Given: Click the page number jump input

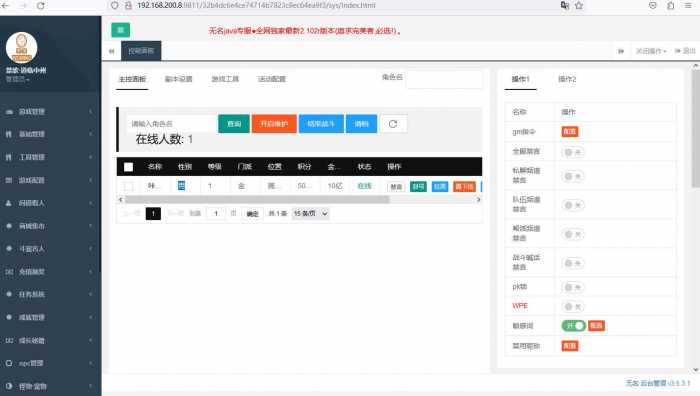Looking at the screenshot, I should coord(216,214).
